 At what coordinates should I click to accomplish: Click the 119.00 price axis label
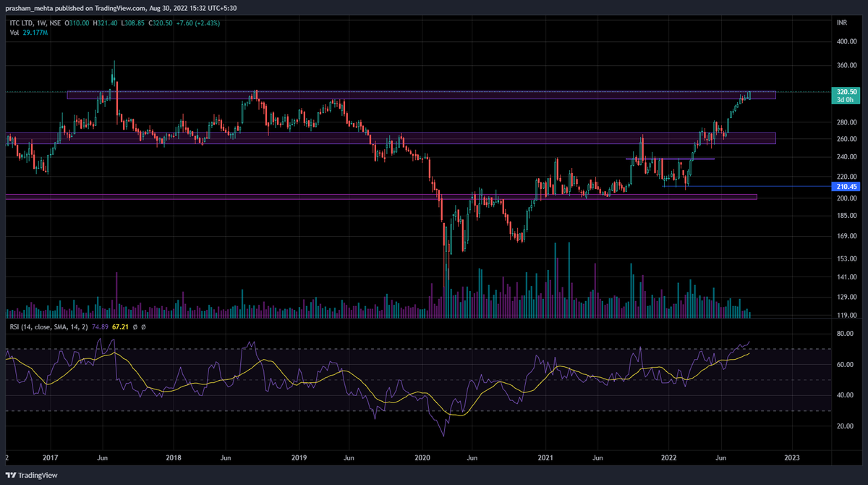[x=846, y=316]
